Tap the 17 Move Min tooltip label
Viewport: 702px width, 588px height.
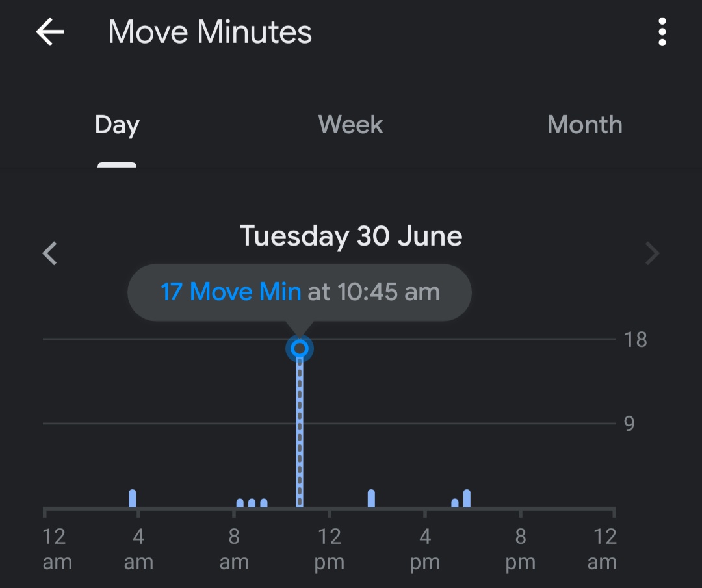click(231, 292)
